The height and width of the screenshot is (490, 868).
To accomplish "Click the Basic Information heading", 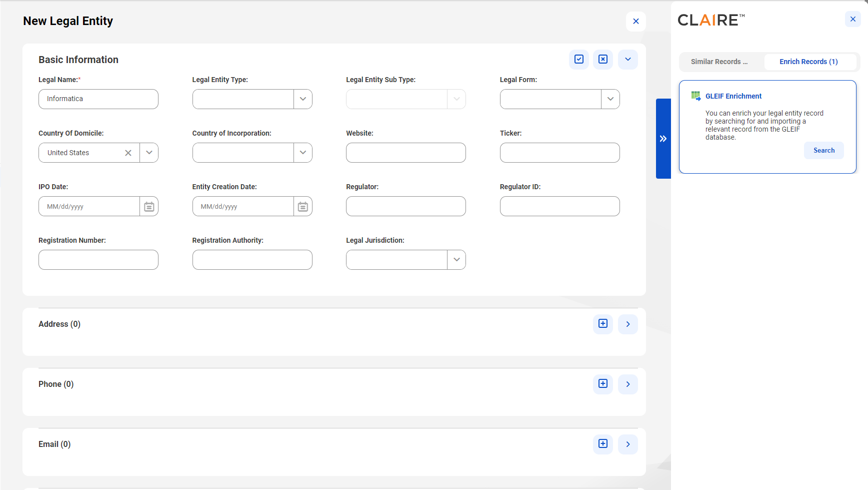I will pyautogui.click(x=78, y=60).
